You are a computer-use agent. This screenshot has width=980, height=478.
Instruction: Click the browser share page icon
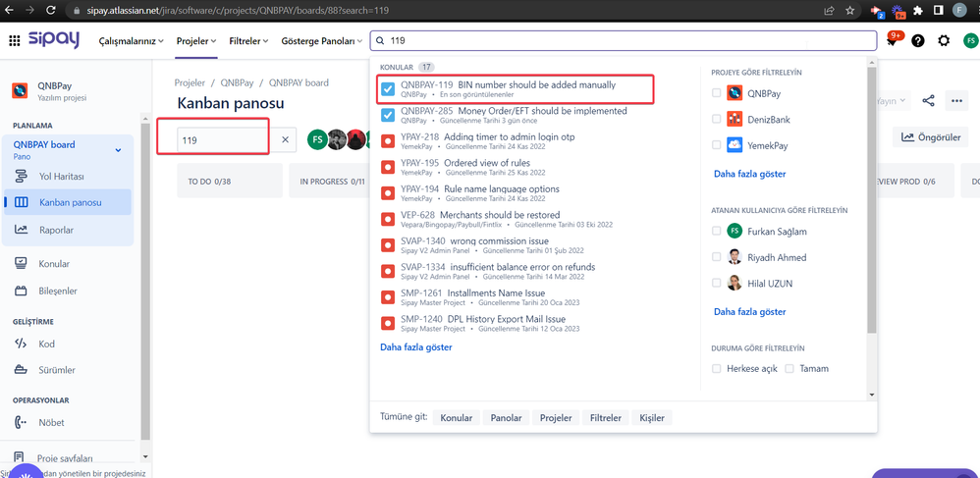tap(829, 10)
